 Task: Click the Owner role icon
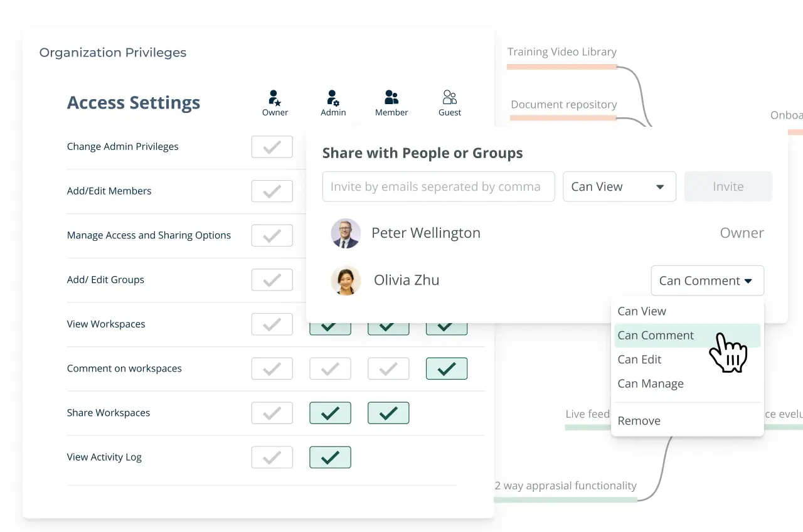pos(274,98)
